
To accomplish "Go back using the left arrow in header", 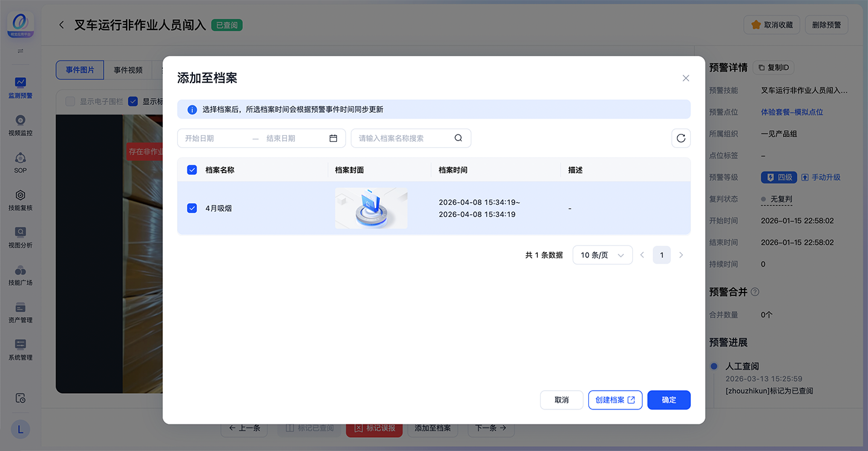I will 61,25.
